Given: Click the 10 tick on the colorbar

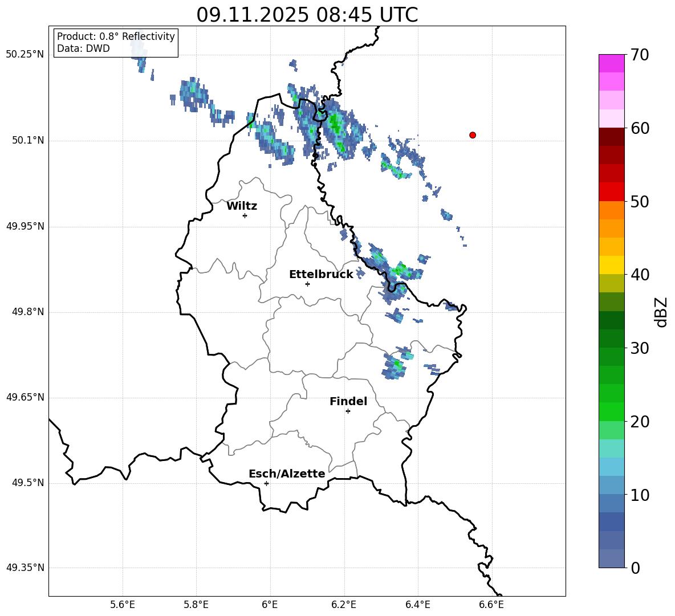Looking at the screenshot, I should click(640, 495).
